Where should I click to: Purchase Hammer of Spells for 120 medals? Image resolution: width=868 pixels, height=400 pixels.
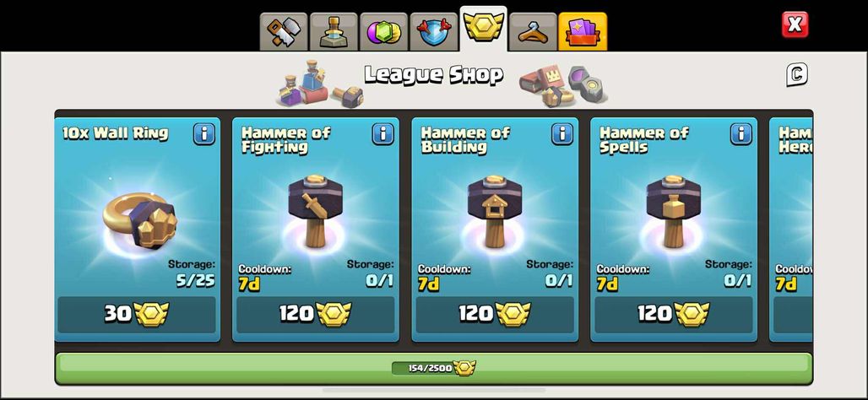click(674, 314)
